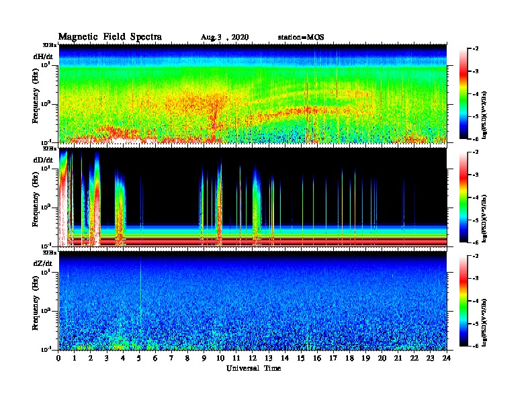532x411 pixels.
Task: Click the 32Hz label of dZ/dt panel
Action: pos(50,253)
